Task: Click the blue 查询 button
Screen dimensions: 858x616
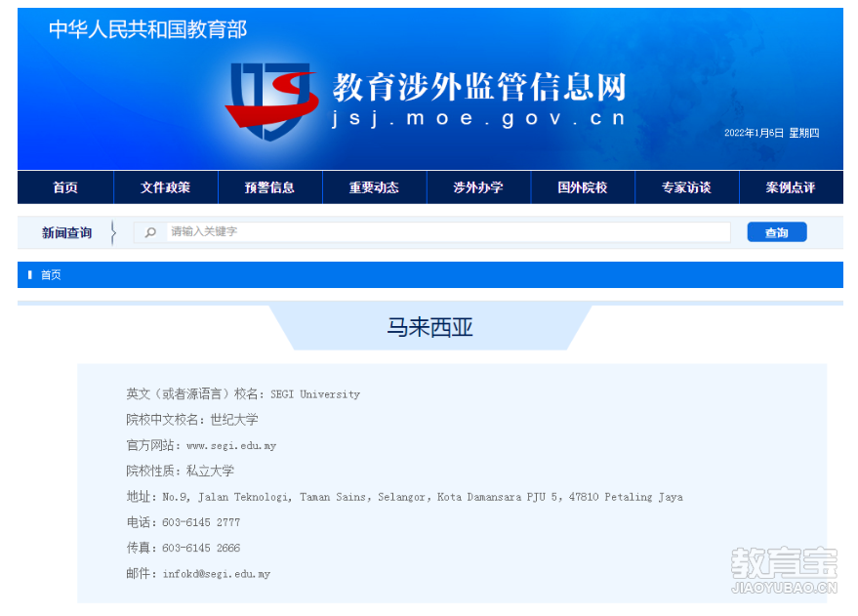Action: [x=776, y=232]
